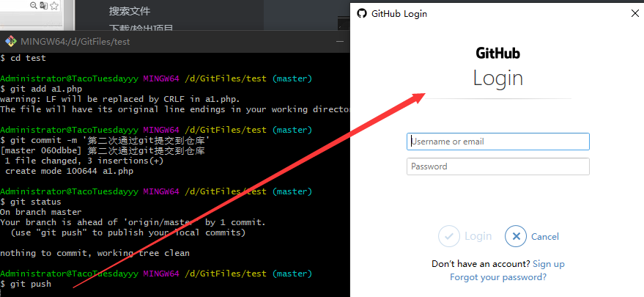Screen dimensions: 644x297
Task: Click the '$ cd test' terminal line
Action: pos(23,58)
